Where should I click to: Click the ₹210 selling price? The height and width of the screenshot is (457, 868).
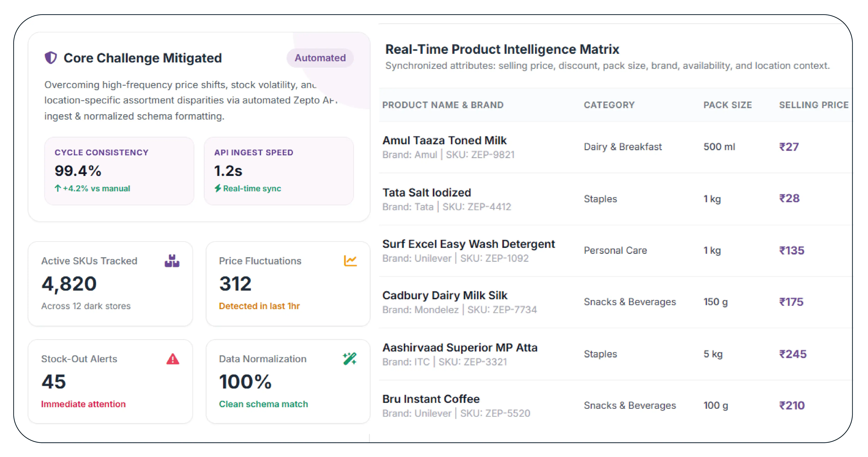click(792, 405)
